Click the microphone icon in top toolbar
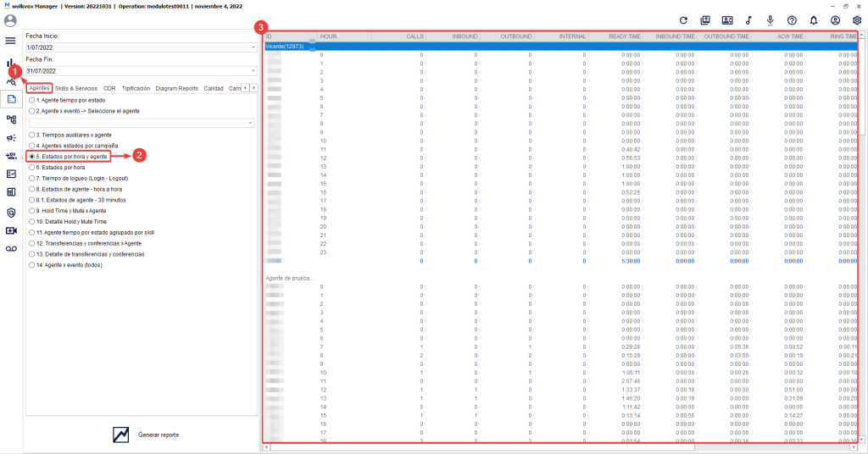Viewport: 868px width, 454px height. coord(770,21)
